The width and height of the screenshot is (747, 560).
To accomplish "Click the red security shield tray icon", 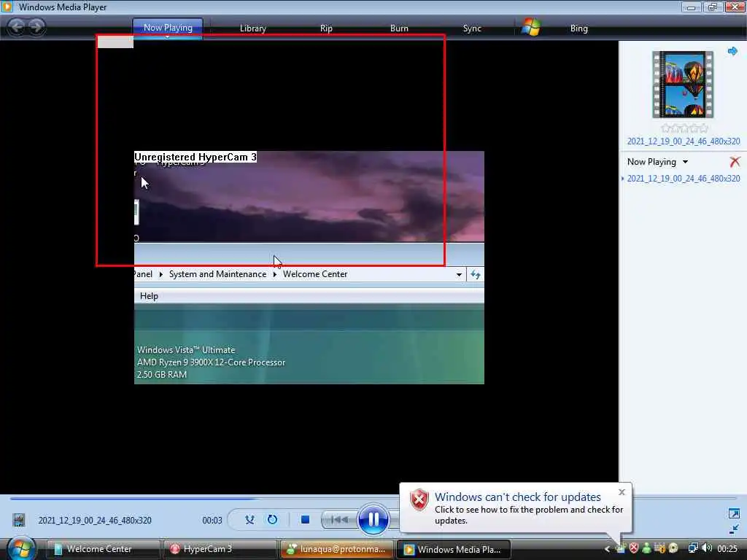I will [x=634, y=548].
